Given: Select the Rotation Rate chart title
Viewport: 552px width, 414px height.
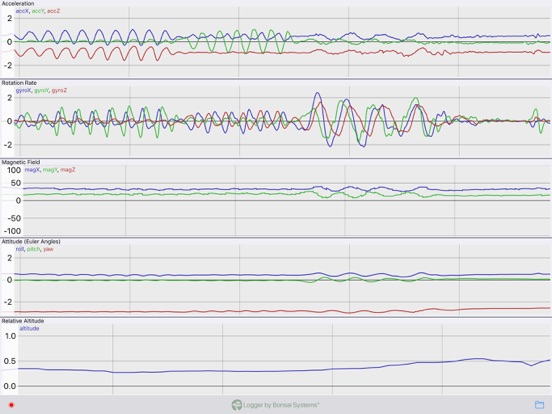Looking at the screenshot, I should point(19,83).
